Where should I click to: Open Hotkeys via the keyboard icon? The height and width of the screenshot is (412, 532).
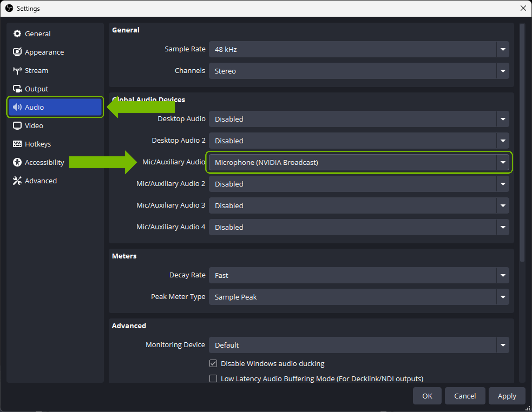pyautogui.click(x=17, y=144)
